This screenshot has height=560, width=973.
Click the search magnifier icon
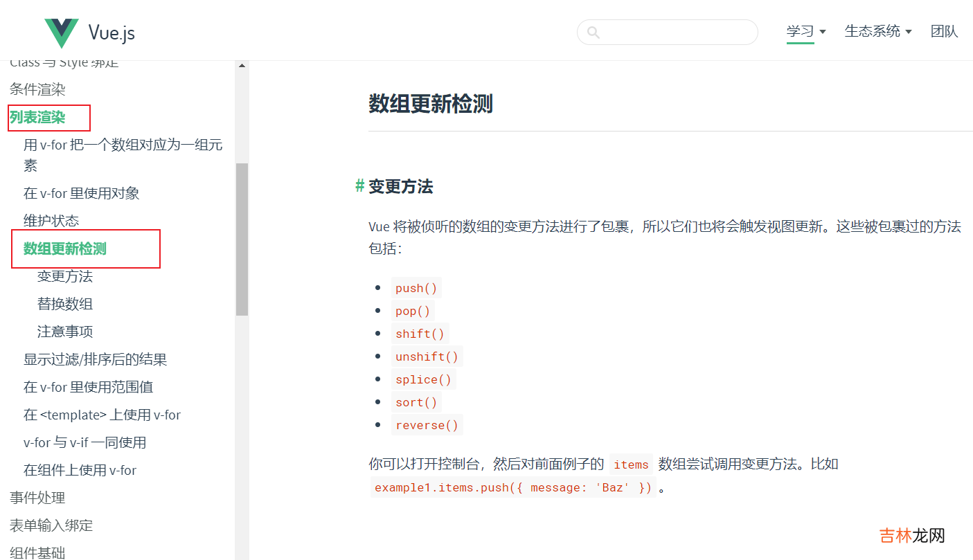coord(593,33)
